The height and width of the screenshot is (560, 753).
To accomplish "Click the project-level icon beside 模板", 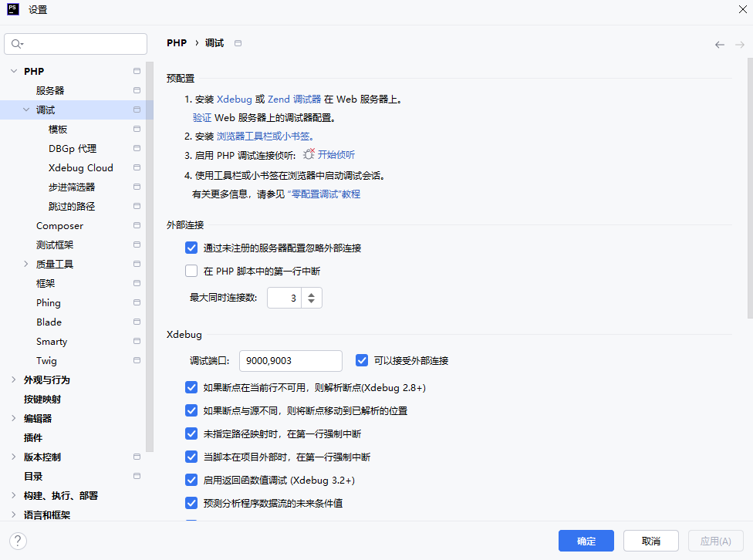I will 137,129.
